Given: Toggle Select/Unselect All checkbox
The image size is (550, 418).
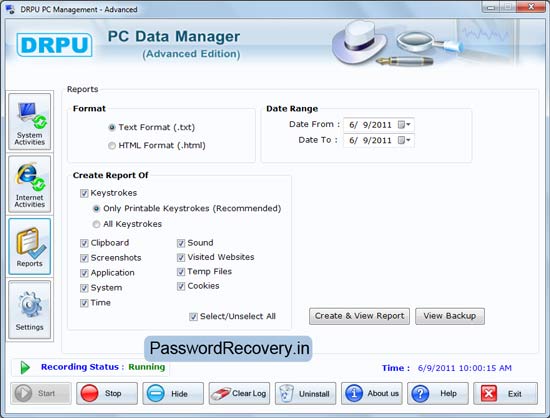Looking at the screenshot, I should 193,317.
